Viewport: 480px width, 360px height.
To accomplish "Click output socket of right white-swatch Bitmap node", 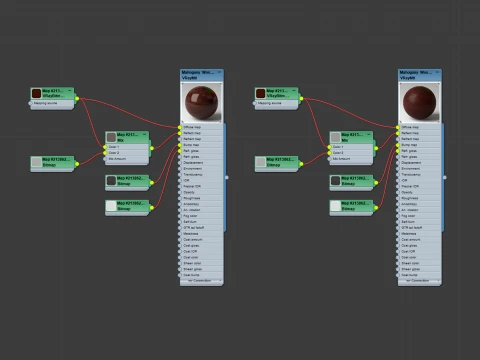I will (376, 208).
